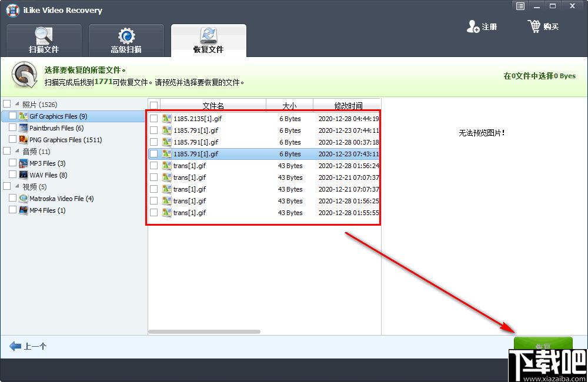This screenshot has width=588, height=382.
Task: Select Matroska Video File (4) tree item
Action: tap(62, 198)
